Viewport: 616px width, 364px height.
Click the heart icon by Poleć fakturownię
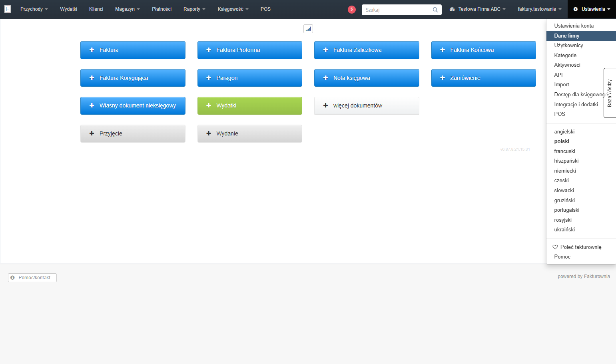(555, 247)
